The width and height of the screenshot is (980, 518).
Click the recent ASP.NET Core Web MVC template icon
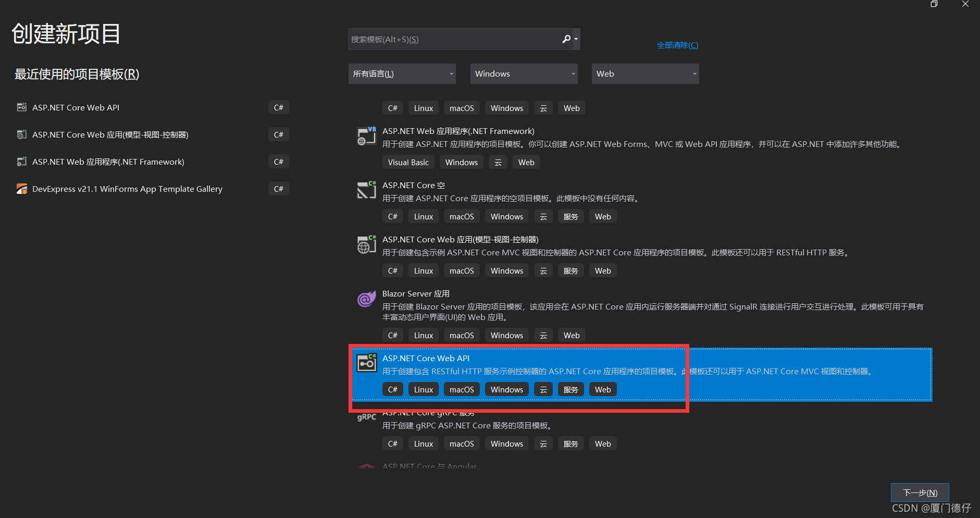click(22, 134)
